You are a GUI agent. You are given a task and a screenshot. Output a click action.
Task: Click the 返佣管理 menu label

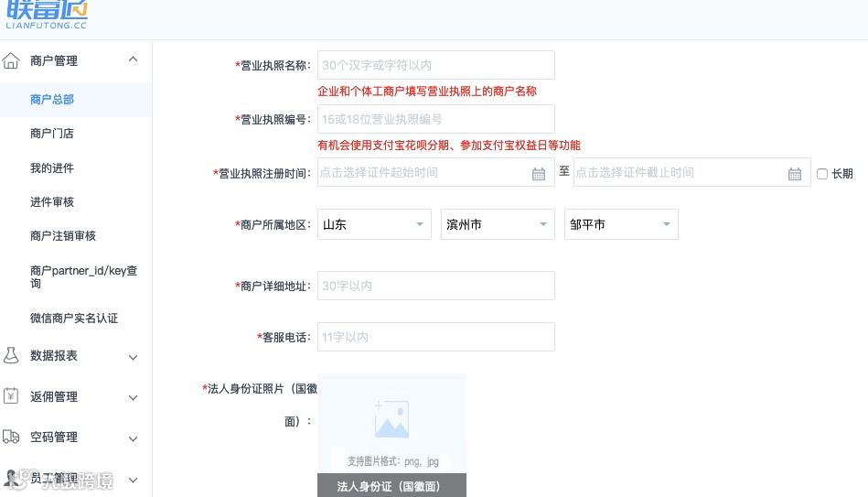click(x=54, y=396)
